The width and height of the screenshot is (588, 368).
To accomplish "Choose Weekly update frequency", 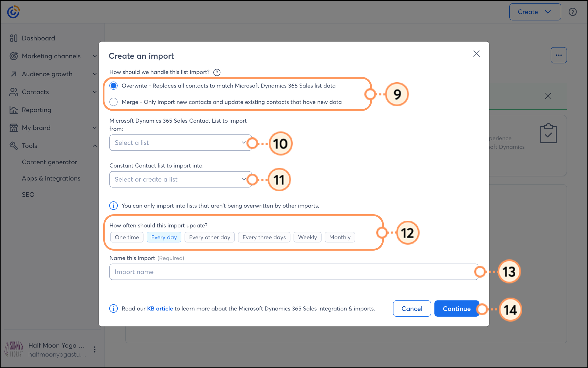I will point(307,237).
